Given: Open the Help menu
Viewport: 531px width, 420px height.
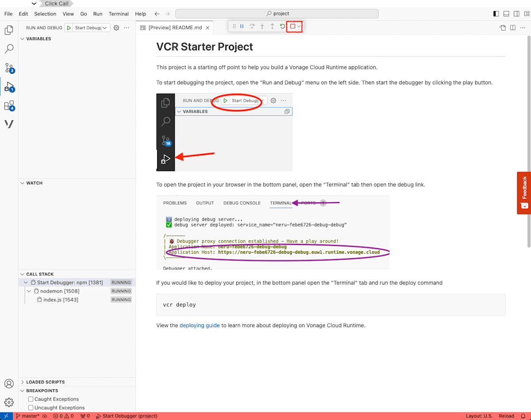Looking at the screenshot, I should pyautogui.click(x=140, y=14).
